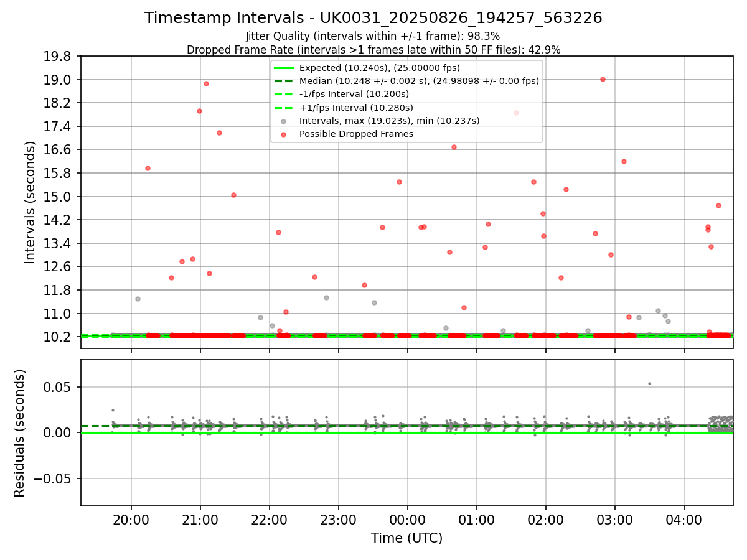Image resolution: width=747 pixels, height=560 pixels.
Task: Click the gray interval point at 11.5 s just after 20:00
Action: pyautogui.click(x=138, y=299)
